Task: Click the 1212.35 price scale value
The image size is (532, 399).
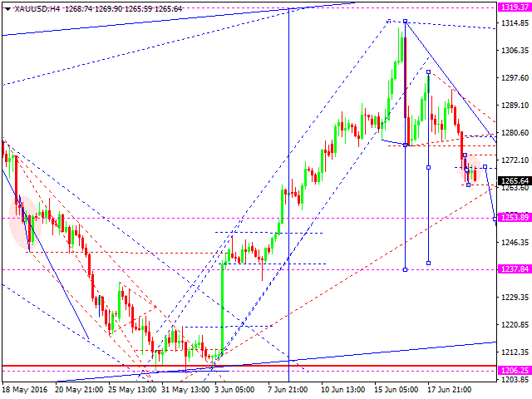Action: tap(515, 352)
